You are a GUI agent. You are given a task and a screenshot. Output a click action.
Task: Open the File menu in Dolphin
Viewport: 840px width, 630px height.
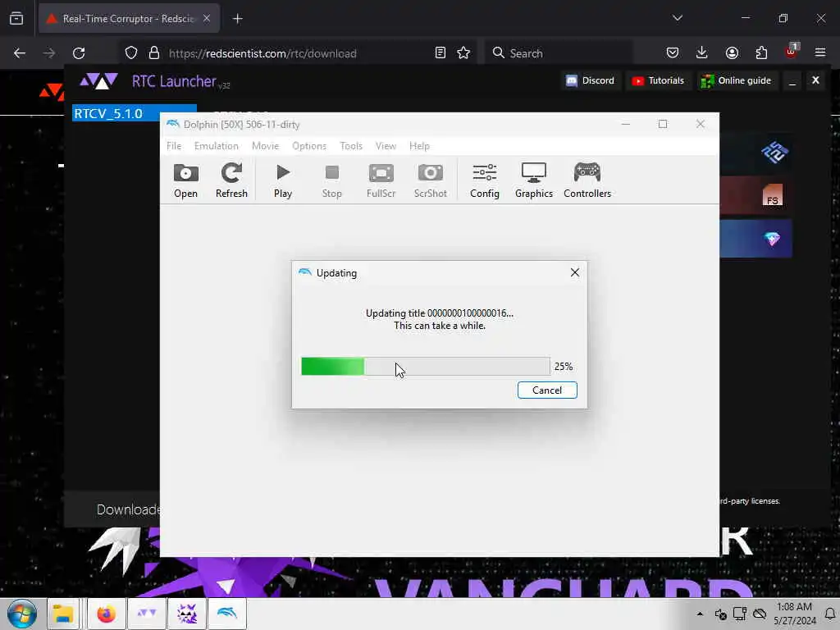point(174,146)
